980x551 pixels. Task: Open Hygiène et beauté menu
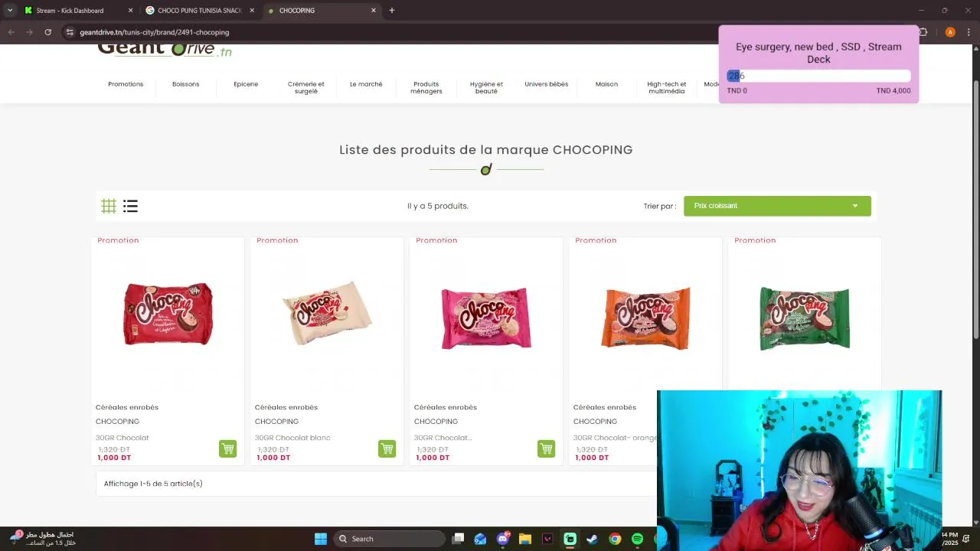point(486,87)
